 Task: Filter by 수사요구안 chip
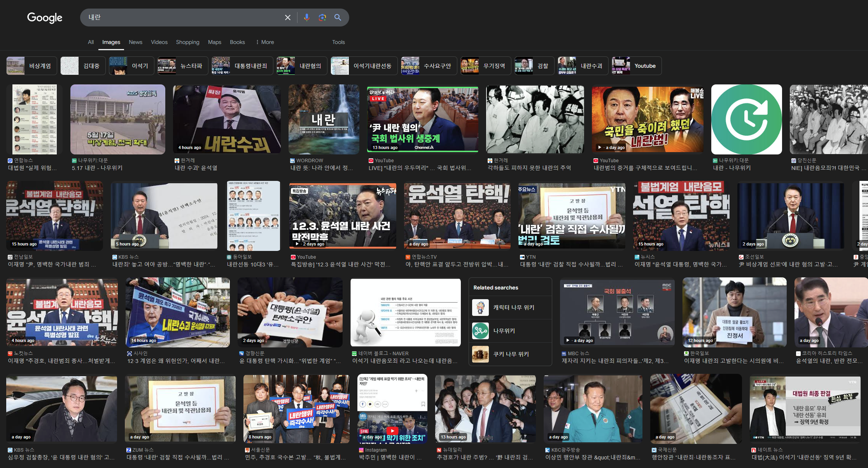[429, 66]
